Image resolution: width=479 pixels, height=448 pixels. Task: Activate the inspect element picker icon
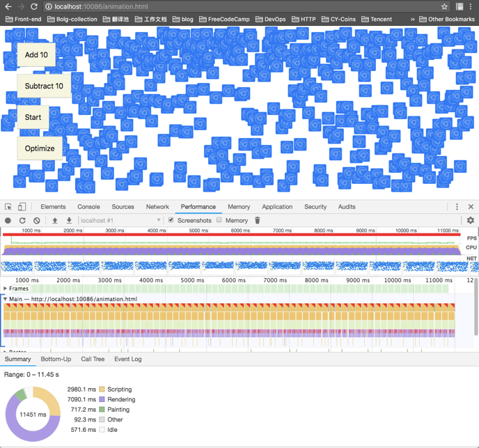(x=8, y=207)
